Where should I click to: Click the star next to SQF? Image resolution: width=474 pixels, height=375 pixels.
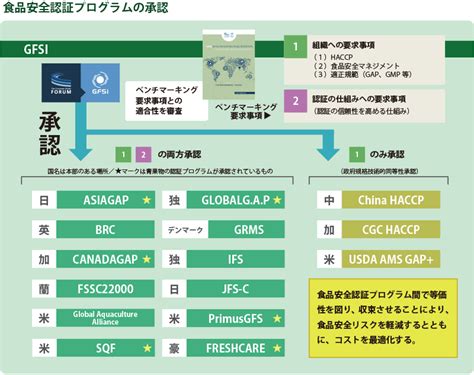147,348
